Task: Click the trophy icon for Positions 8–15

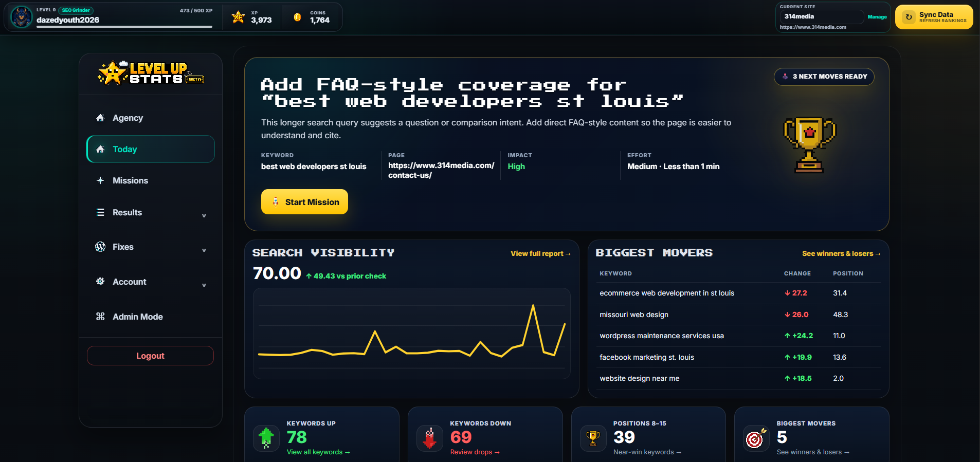Action: pos(593,438)
